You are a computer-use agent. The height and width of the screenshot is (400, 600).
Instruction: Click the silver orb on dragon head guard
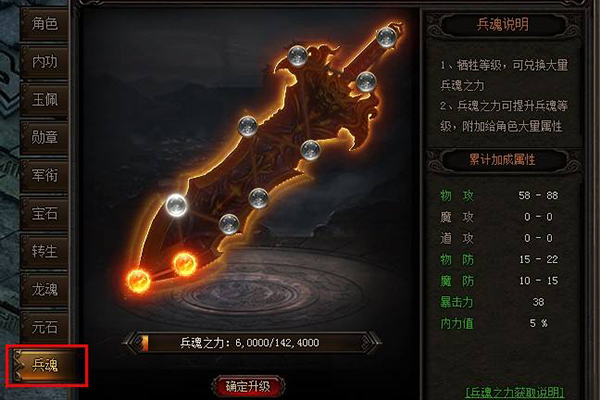point(297,57)
